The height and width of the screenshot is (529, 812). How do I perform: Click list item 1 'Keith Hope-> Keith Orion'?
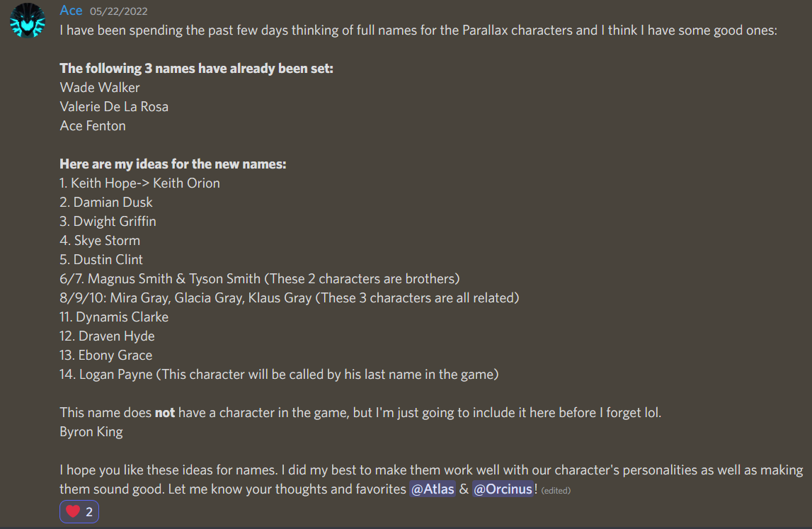pos(140,183)
